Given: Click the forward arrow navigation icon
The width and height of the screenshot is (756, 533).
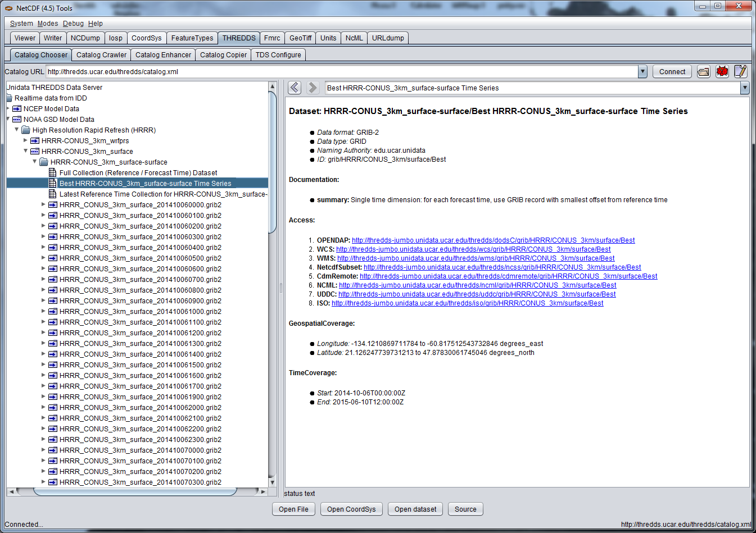Looking at the screenshot, I should [x=313, y=88].
